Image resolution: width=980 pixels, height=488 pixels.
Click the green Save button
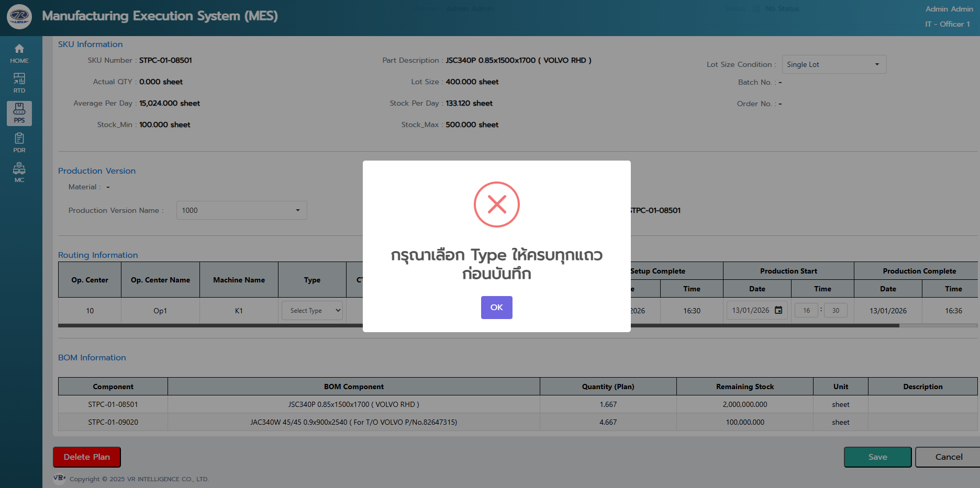point(877,457)
